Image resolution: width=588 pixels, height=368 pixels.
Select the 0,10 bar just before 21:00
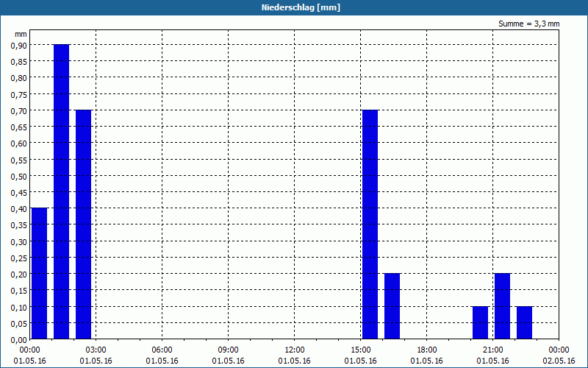(481, 323)
